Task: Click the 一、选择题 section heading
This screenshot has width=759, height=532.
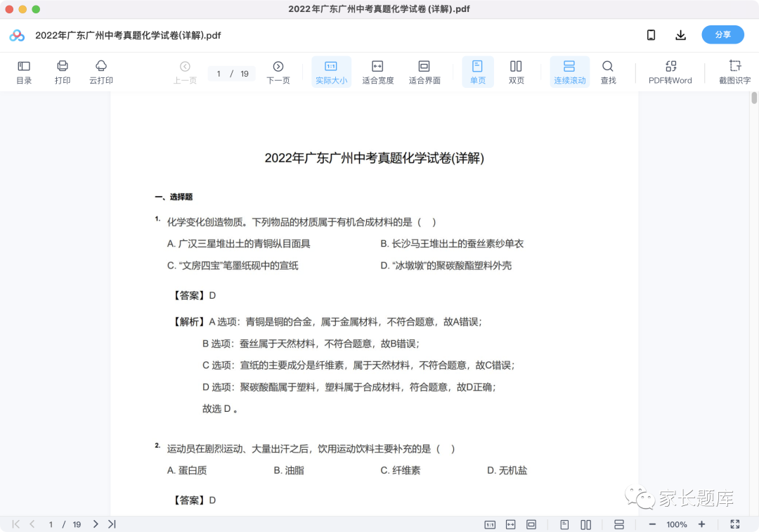Action: pyautogui.click(x=174, y=197)
